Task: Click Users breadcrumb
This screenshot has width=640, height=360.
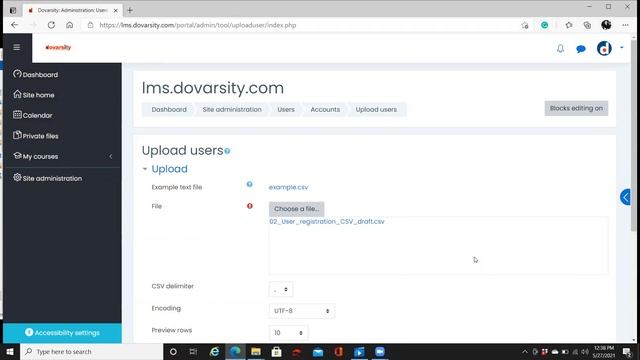Action: coord(286,109)
